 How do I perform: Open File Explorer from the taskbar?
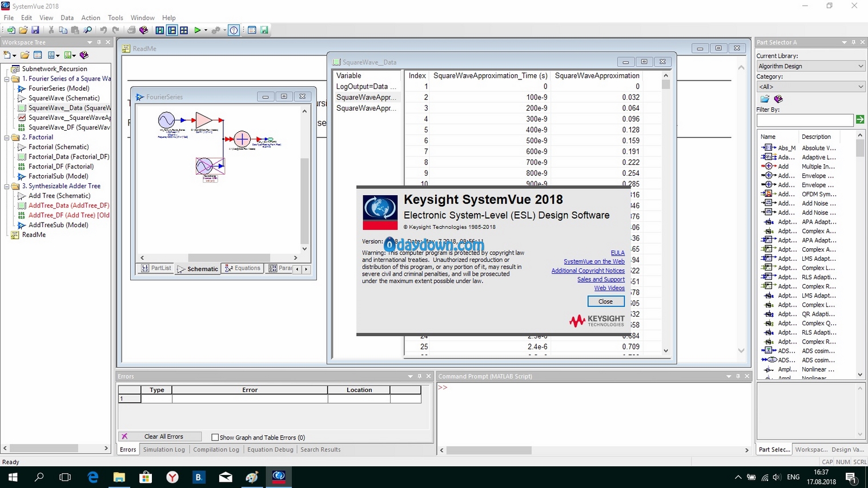click(x=119, y=477)
